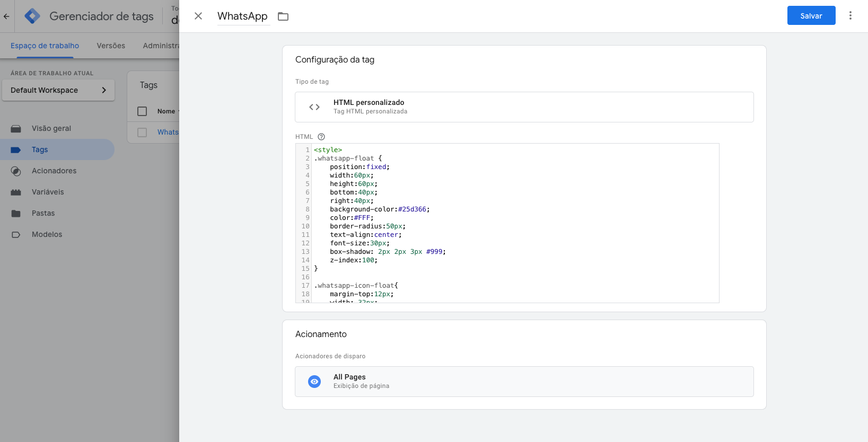Click the HTML personalizado code brackets icon
The image size is (868, 442).
314,107
